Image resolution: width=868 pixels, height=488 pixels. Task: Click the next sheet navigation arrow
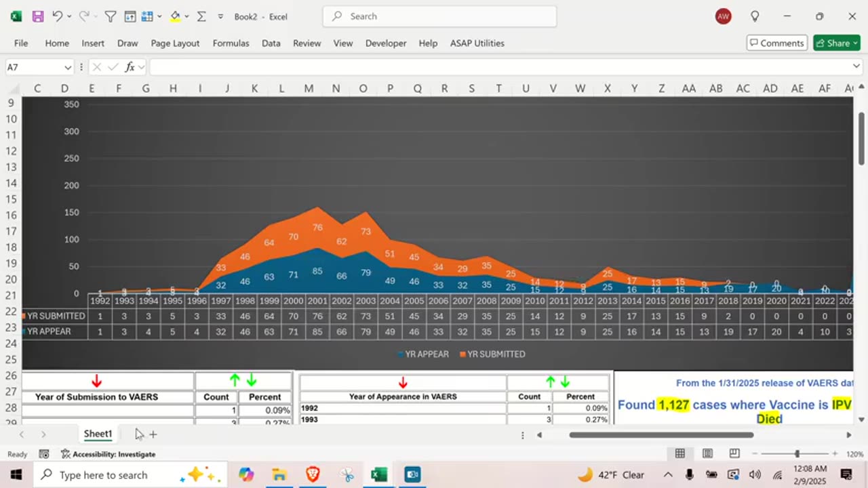coord(43,434)
